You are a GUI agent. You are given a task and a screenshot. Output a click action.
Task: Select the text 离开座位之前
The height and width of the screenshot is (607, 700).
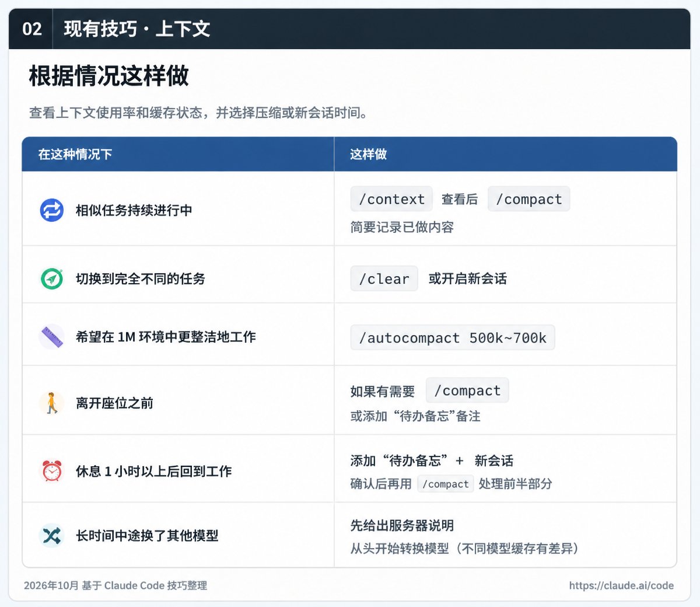click(x=114, y=403)
